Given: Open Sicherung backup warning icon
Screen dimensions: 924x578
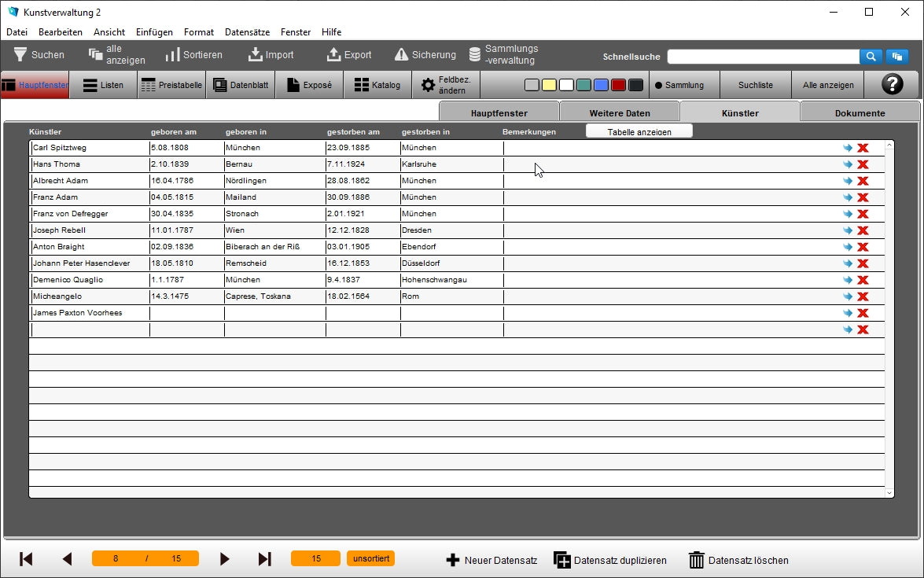Looking at the screenshot, I should [401, 55].
